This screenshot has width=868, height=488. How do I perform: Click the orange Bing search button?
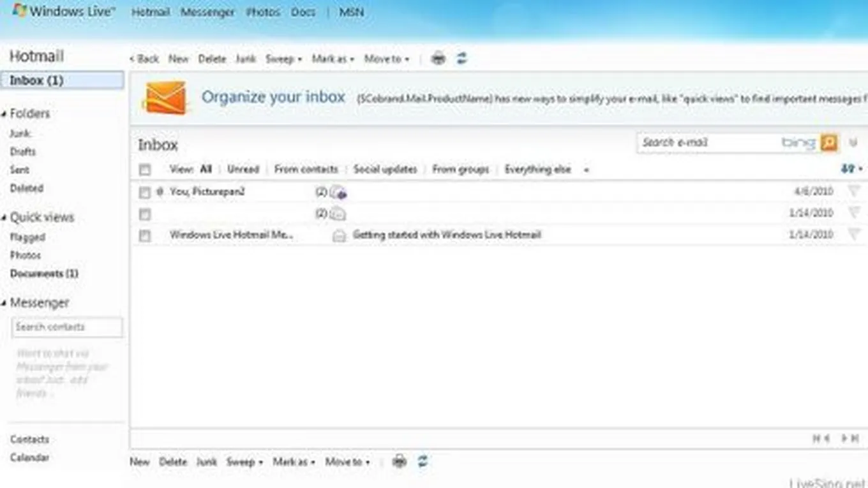pyautogui.click(x=828, y=143)
